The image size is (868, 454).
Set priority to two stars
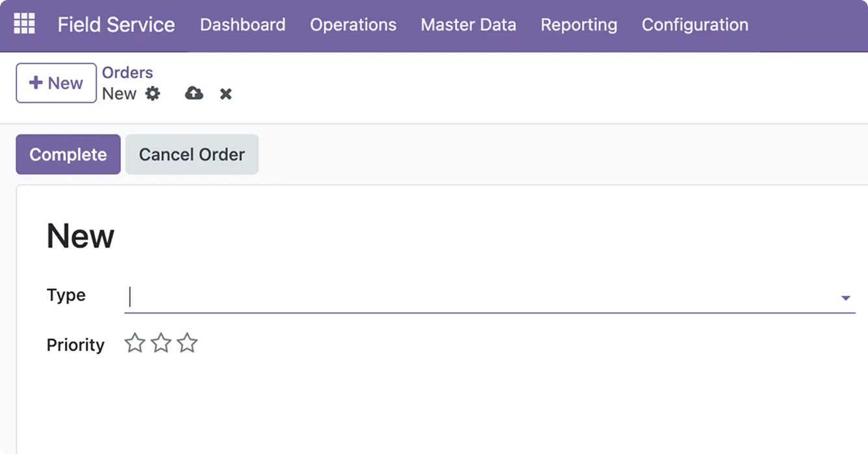point(160,343)
